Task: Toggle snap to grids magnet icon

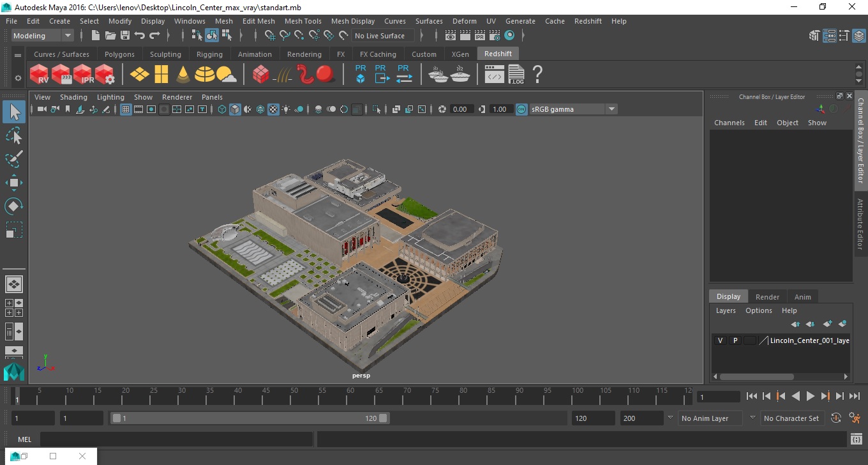Action: [270, 36]
